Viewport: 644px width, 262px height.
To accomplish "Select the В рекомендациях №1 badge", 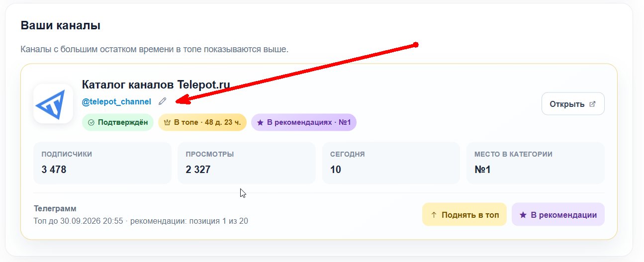I will tap(304, 122).
